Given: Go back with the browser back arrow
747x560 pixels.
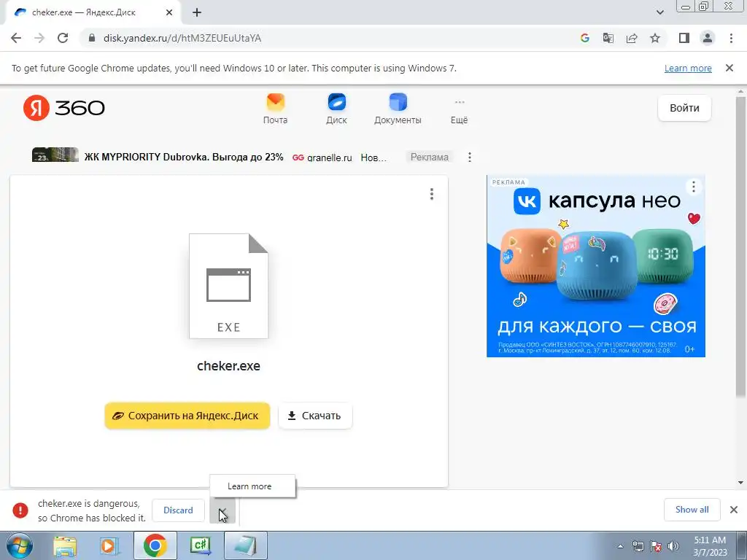Looking at the screenshot, I should point(16,38).
